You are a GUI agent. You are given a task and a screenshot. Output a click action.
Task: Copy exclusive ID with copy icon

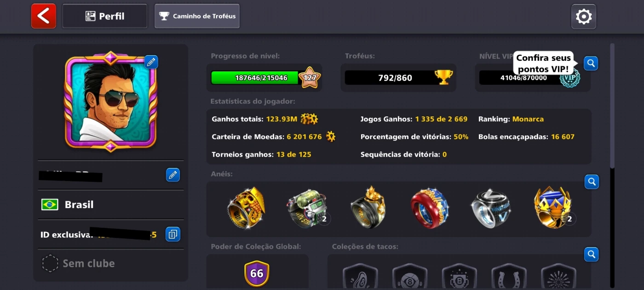pyautogui.click(x=173, y=234)
